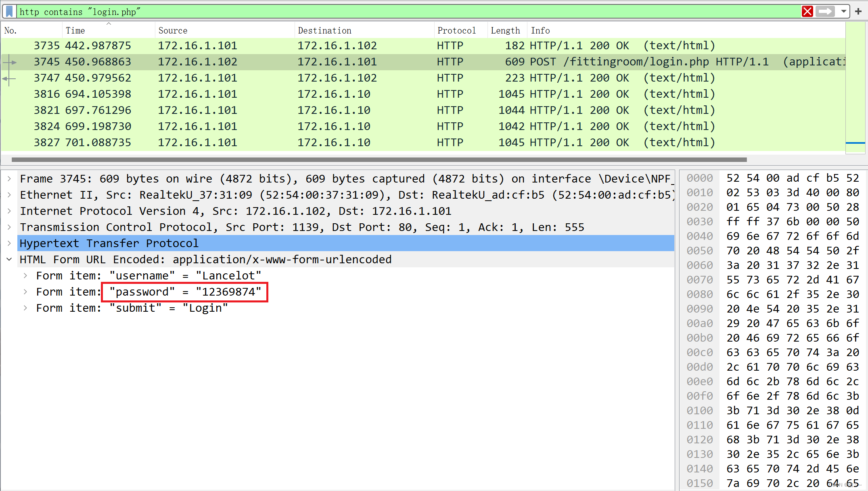
Task: Expand the Frame 3745 tree node
Action: [9, 178]
